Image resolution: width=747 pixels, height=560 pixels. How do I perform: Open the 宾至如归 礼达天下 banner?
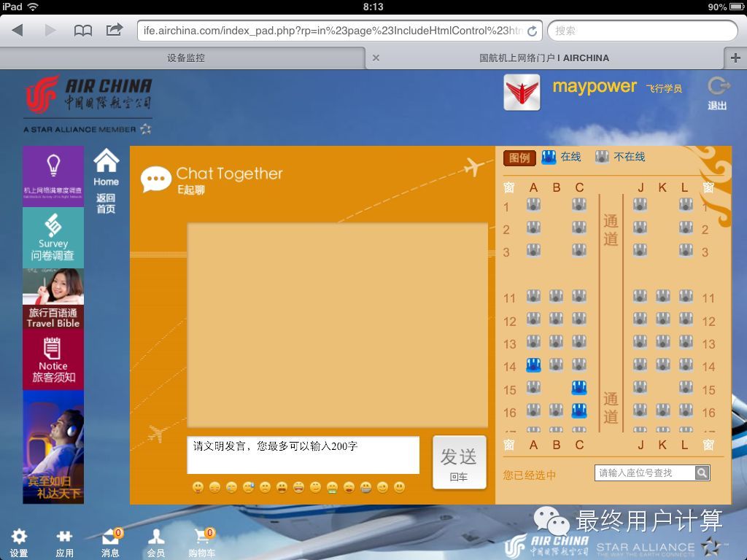click(x=53, y=447)
